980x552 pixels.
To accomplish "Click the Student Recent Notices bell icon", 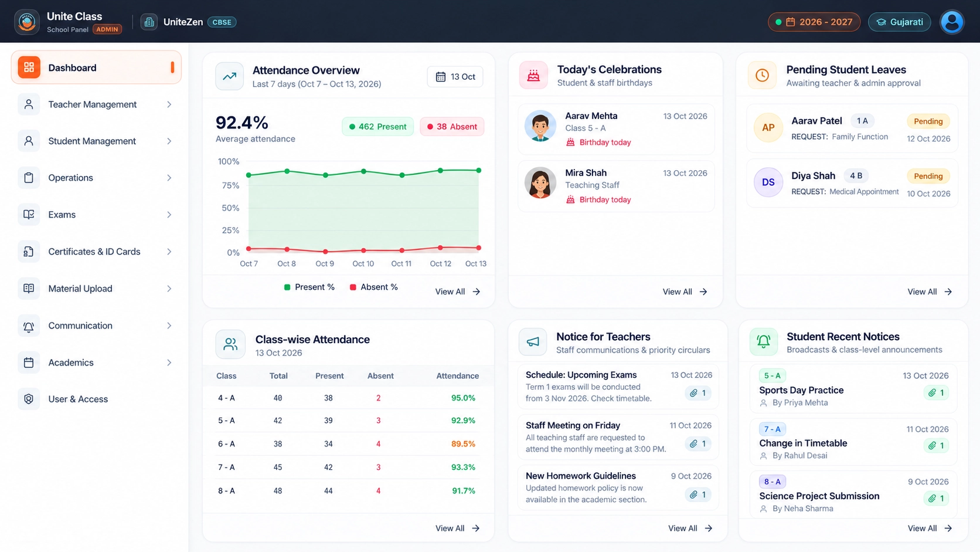I will tap(764, 341).
